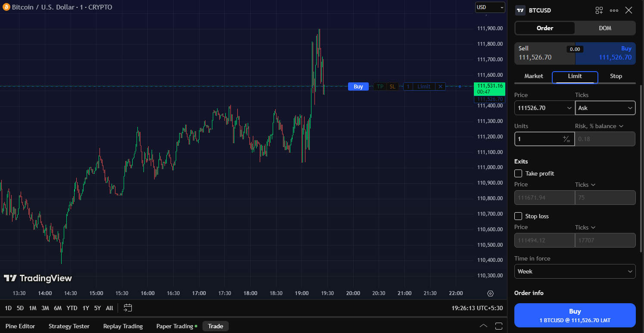Enable the Stop loss checkbox
Image resolution: width=644 pixels, height=333 pixels.
pos(518,216)
